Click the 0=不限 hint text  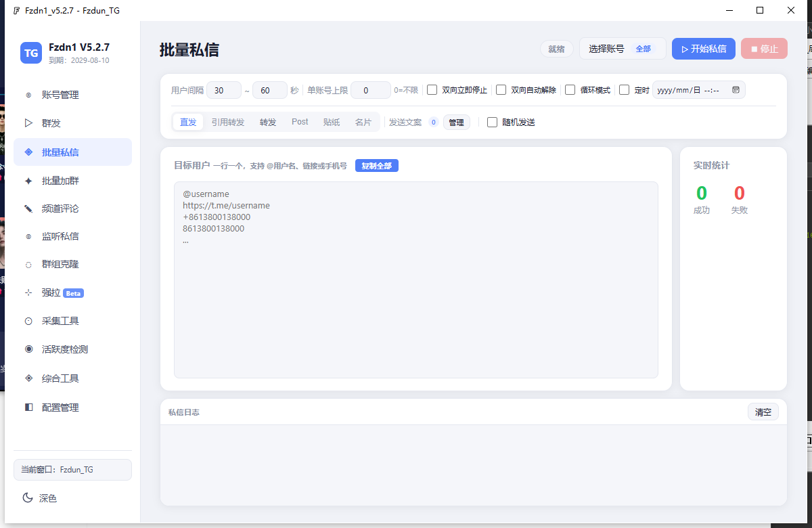tap(406, 90)
